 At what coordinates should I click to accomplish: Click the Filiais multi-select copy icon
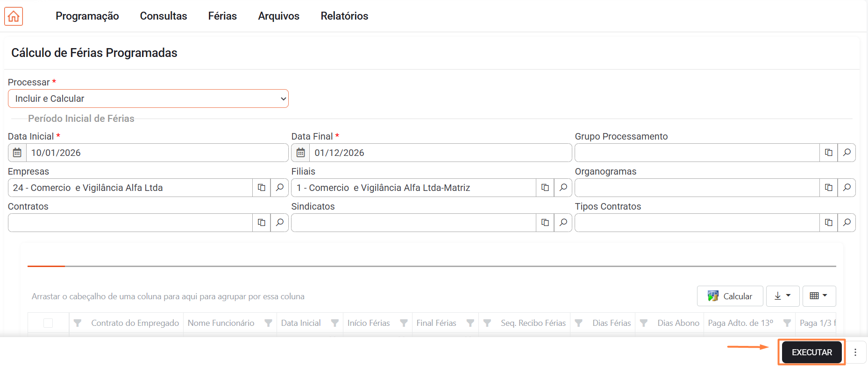coord(545,188)
